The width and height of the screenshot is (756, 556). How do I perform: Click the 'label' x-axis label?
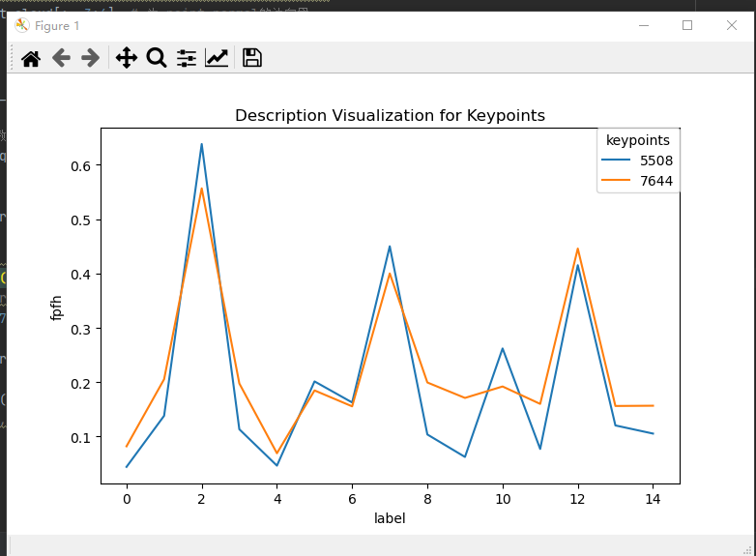(x=390, y=518)
